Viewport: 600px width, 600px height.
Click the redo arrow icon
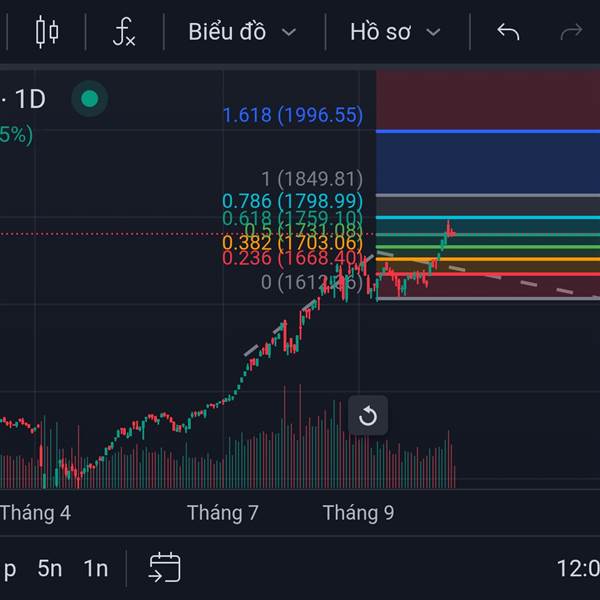571,32
